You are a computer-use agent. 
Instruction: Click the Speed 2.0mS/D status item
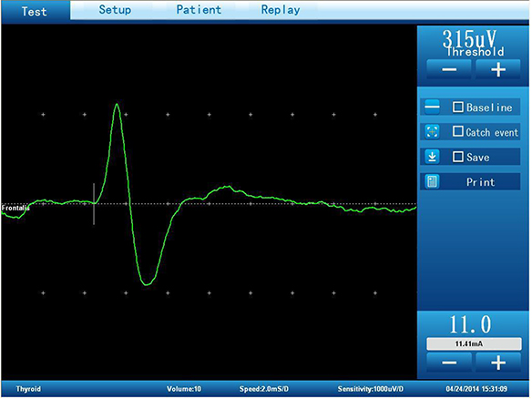[x=264, y=389]
